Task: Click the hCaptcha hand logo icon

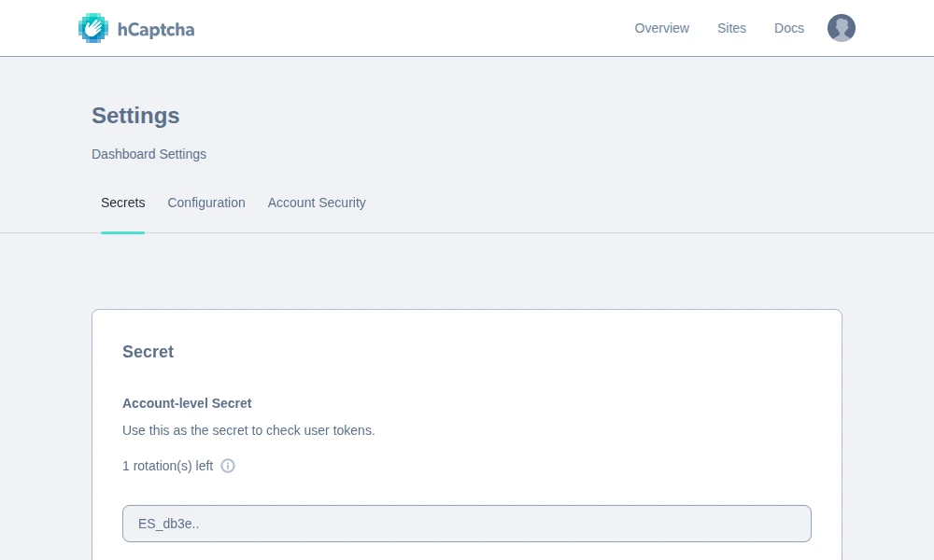Action: [93, 28]
